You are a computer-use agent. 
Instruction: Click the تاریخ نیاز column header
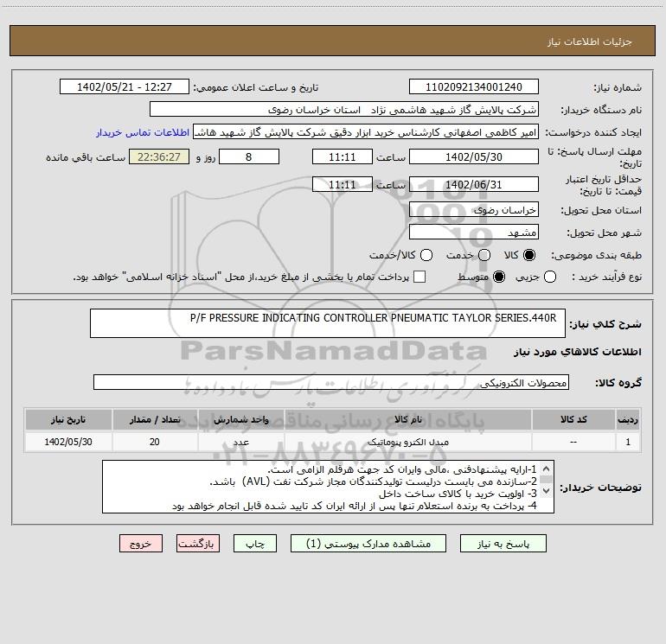(x=68, y=419)
